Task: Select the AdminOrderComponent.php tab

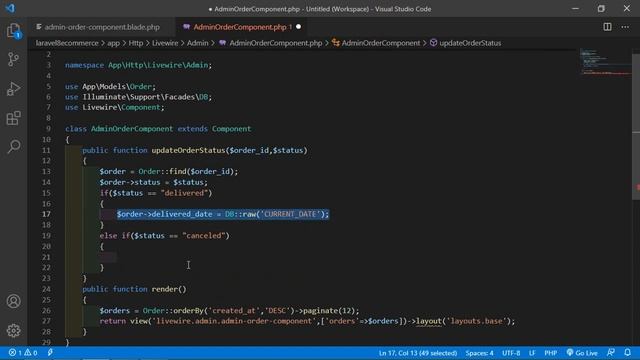Action: [242, 27]
